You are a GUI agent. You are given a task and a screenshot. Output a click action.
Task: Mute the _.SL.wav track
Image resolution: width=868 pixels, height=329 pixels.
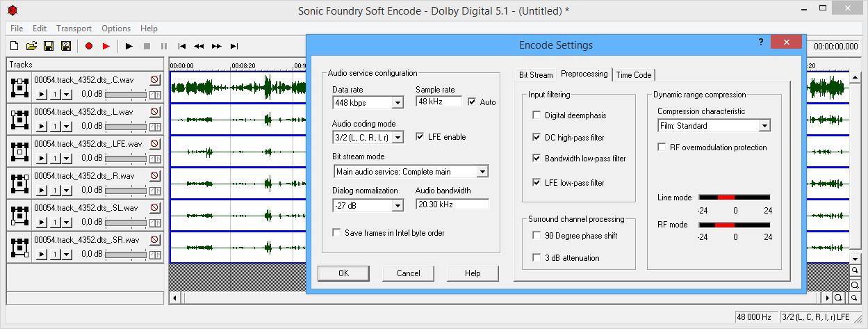tap(155, 208)
